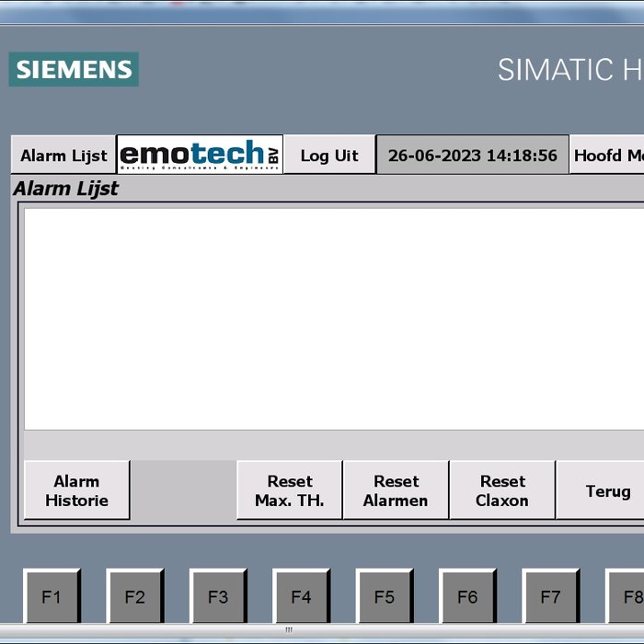
Task: Silence the horn with Reset Claxon
Action: point(502,490)
